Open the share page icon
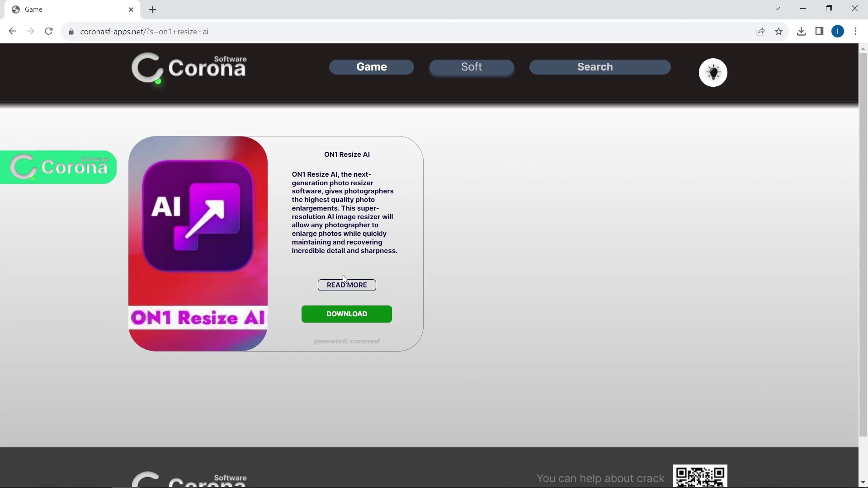The width and height of the screenshot is (868, 488). (x=760, y=31)
